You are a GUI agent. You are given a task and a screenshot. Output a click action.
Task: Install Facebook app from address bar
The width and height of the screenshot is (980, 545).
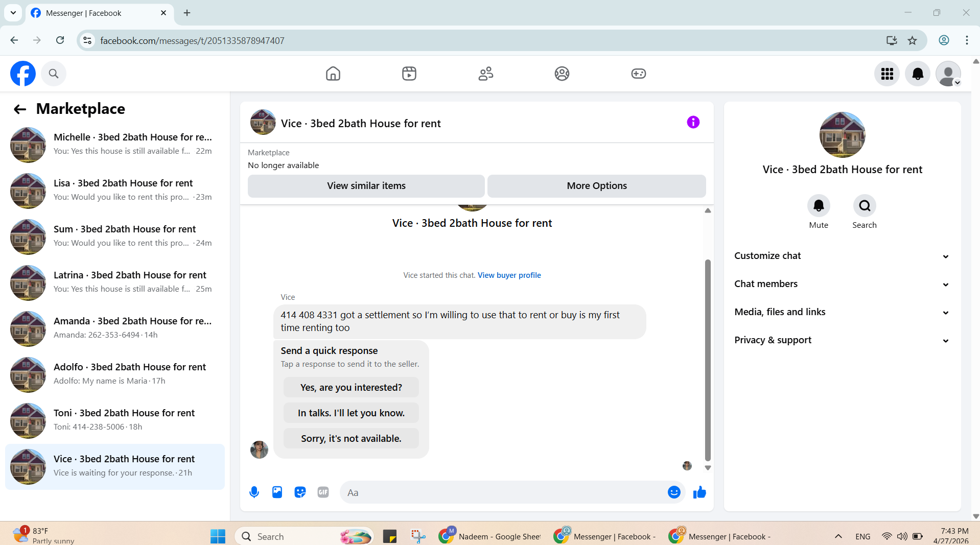tap(892, 40)
